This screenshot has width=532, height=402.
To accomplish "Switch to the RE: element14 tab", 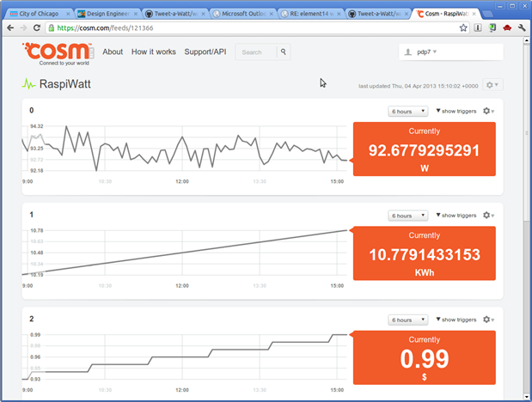I will point(310,14).
